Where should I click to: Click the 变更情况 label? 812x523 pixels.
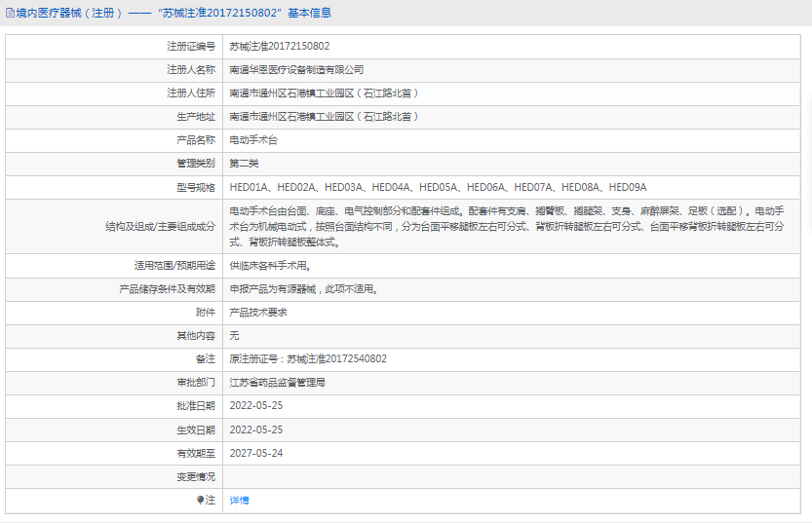(x=196, y=476)
